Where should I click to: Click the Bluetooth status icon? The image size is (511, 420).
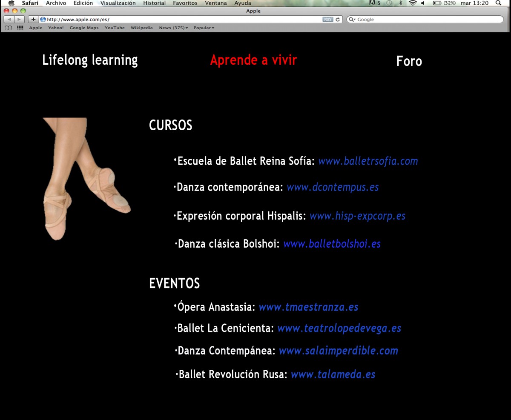coord(401,3)
